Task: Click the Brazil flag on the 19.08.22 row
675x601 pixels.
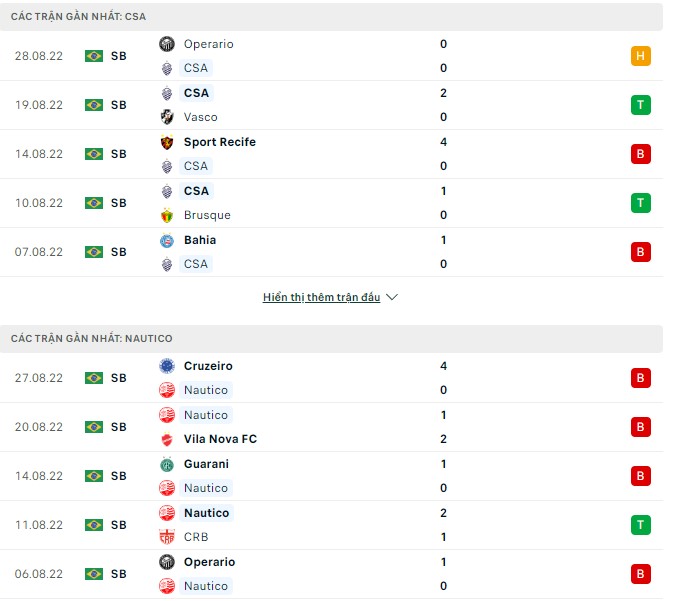Action: 94,105
